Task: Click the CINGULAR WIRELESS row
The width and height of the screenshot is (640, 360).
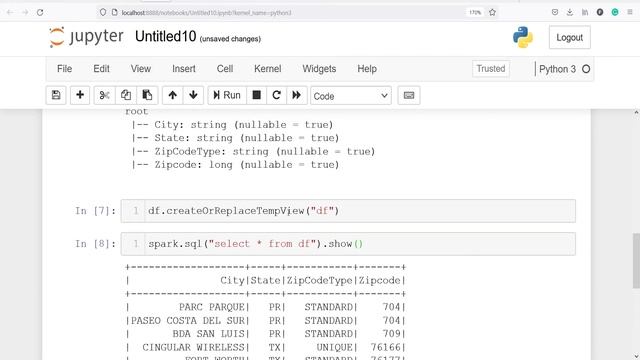Action: pos(265,347)
